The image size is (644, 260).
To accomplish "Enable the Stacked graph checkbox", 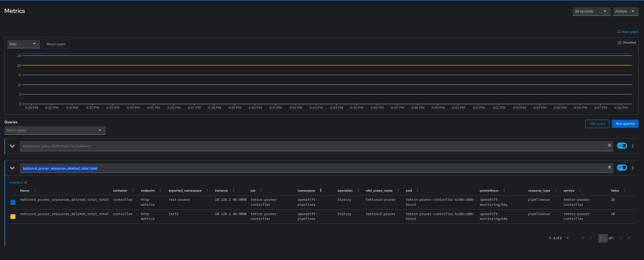I will point(619,42).
